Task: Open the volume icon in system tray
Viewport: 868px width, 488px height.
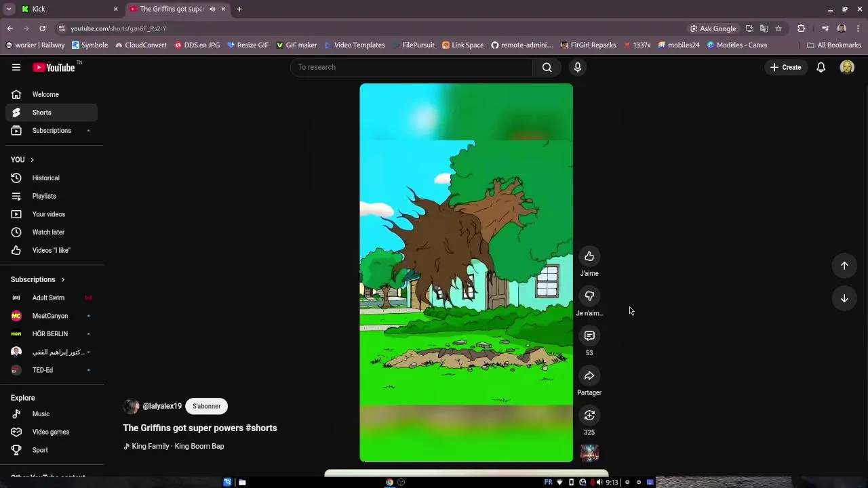Action: click(599, 482)
